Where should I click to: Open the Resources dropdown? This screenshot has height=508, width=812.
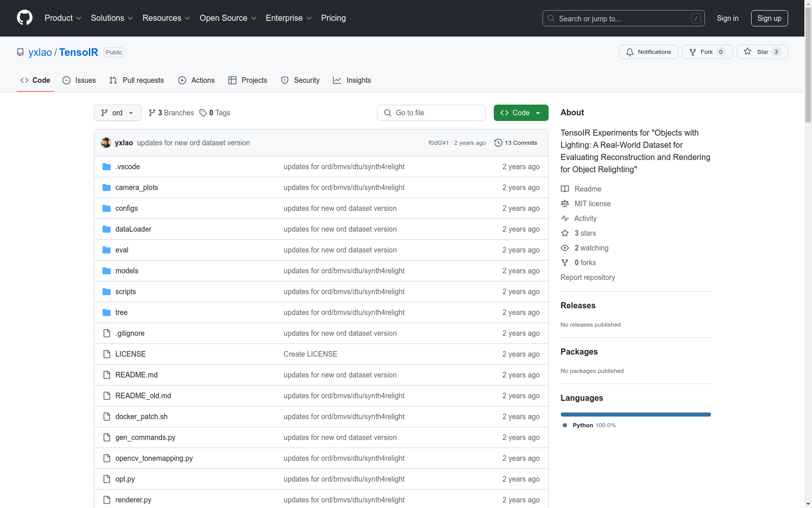point(166,18)
